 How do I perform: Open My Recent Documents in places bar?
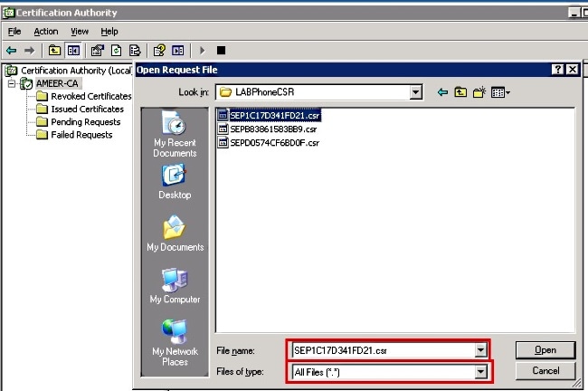click(175, 134)
